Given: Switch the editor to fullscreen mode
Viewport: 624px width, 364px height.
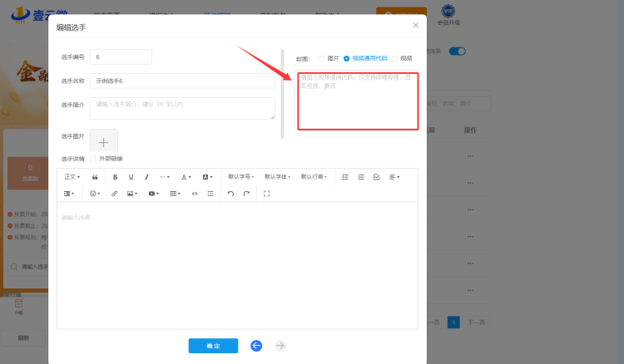Looking at the screenshot, I should click(266, 194).
